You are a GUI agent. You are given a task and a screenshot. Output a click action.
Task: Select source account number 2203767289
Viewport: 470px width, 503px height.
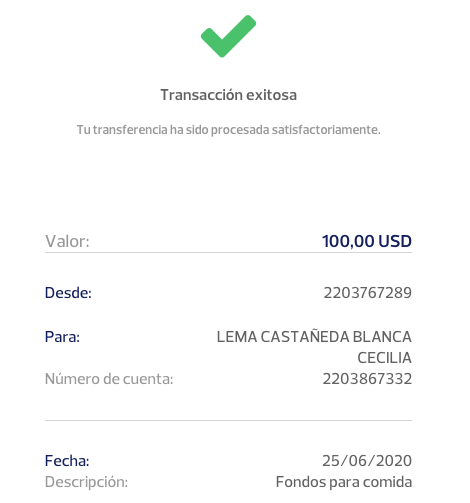tap(368, 293)
